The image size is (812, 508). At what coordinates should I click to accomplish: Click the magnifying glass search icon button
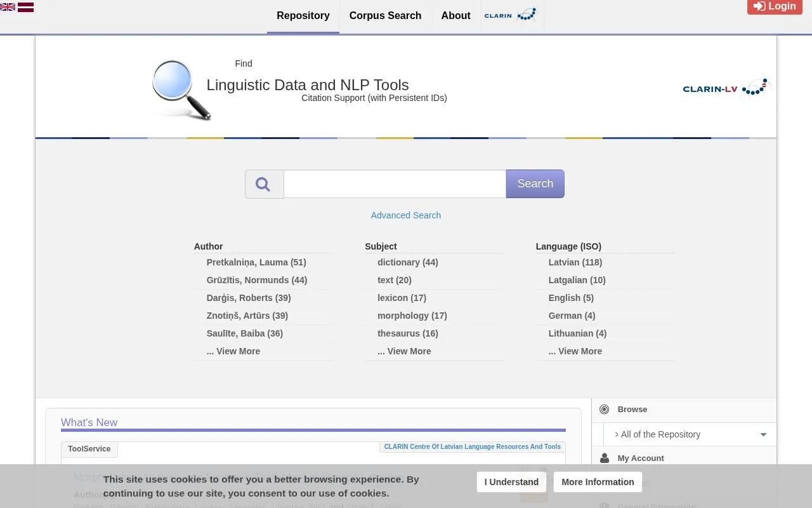pos(264,184)
